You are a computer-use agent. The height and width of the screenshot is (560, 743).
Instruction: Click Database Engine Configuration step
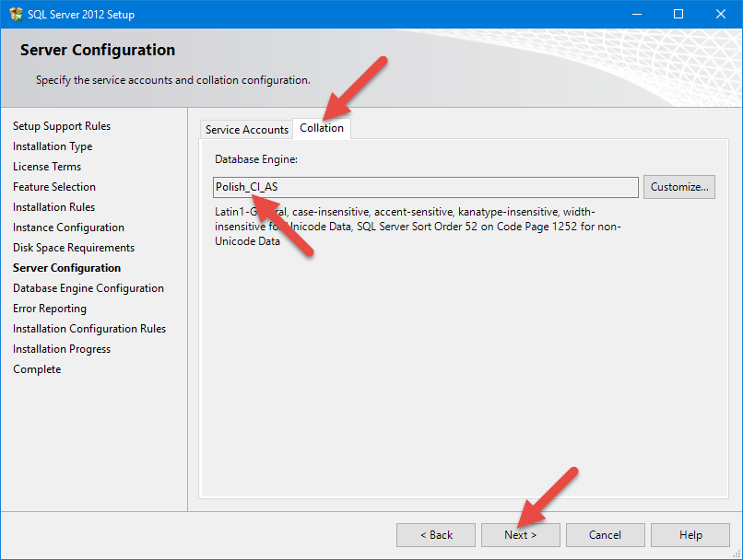click(88, 288)
